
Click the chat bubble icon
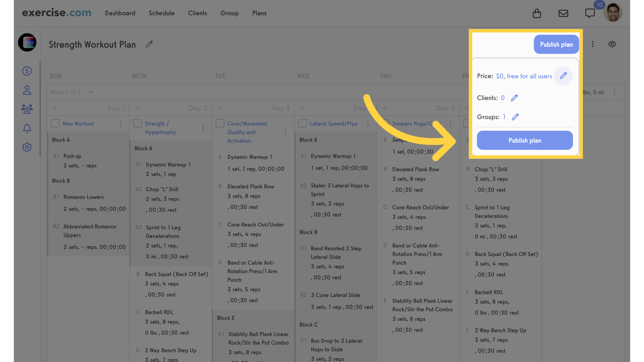click(x=590, y=12)
